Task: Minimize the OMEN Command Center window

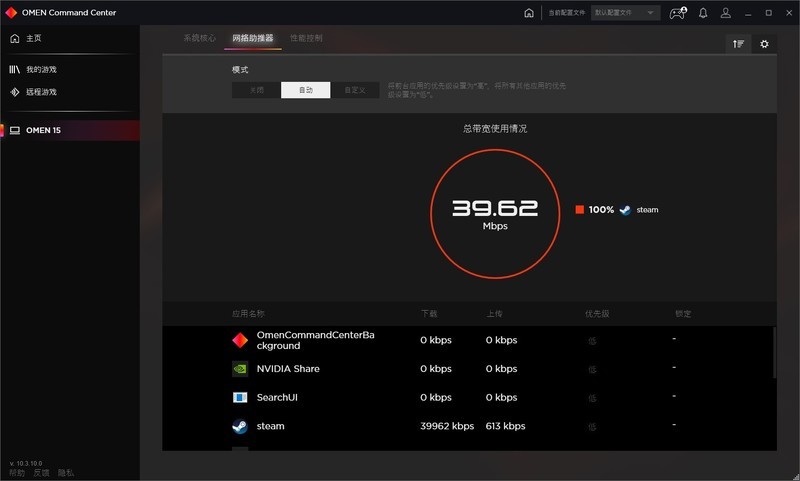Action: 748,13
